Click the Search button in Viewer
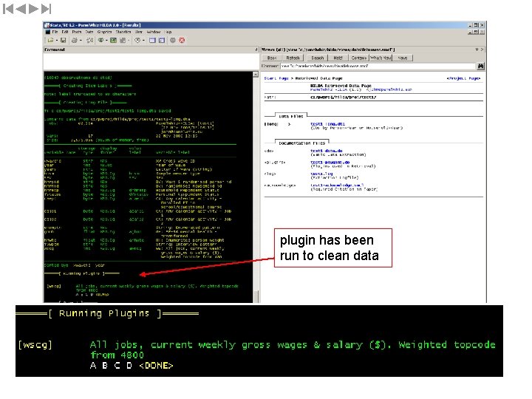Screen dimensions: 532x399 (318, 58)
